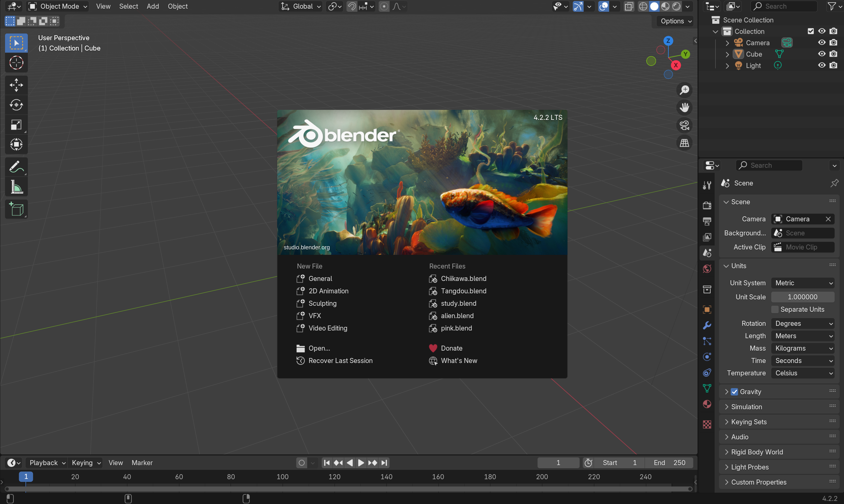Select the Measure tool
The width and height of the screenshot is (844, 504).
point(16,187)
